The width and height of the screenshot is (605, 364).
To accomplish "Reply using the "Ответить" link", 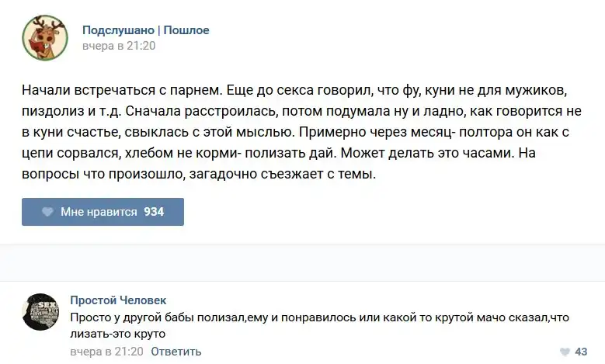I will point(176,352).
